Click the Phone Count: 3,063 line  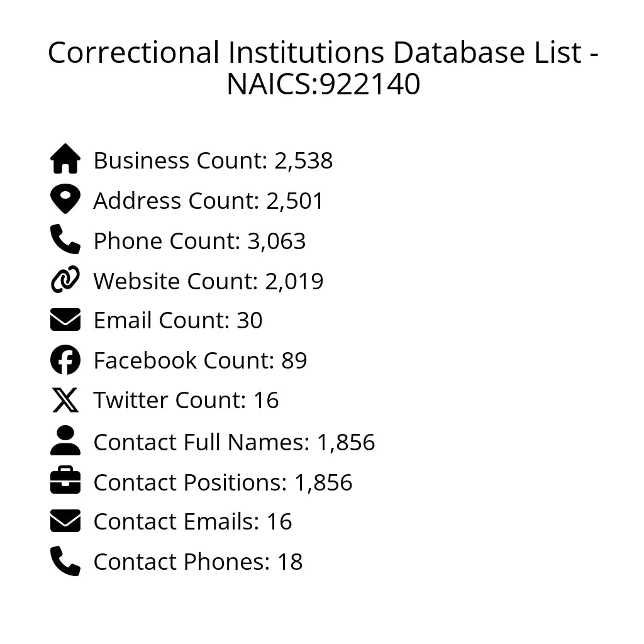pos(199,241)
